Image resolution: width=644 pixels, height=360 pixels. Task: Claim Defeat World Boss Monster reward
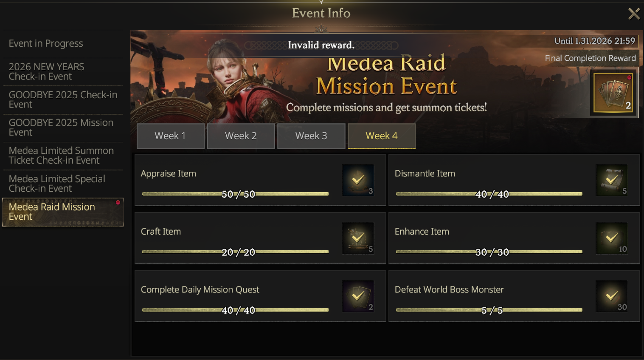click(611, 296)
